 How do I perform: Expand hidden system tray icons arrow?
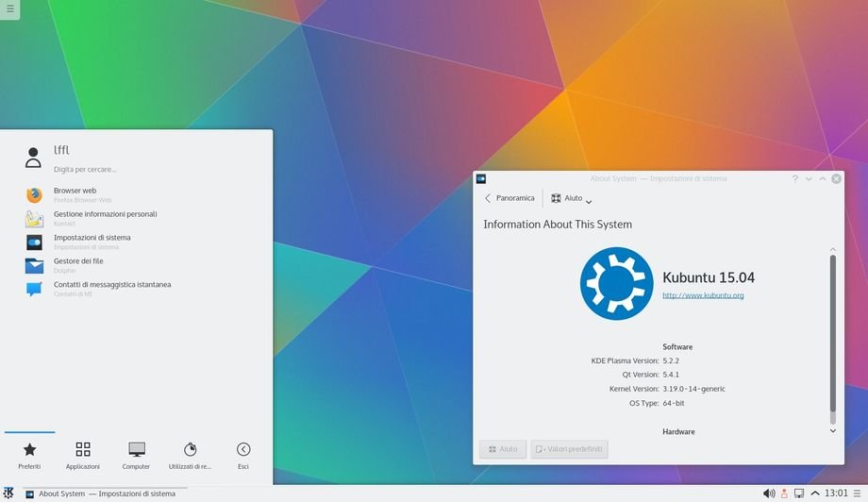pyautogui.click(x=815, y=494)
